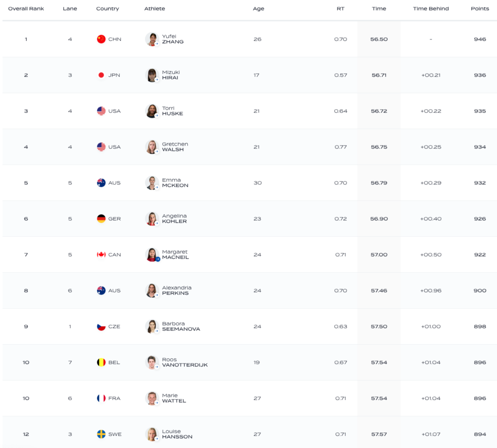Sort by Time column header
Screen dimensions: 497x448
pos(379,9)
